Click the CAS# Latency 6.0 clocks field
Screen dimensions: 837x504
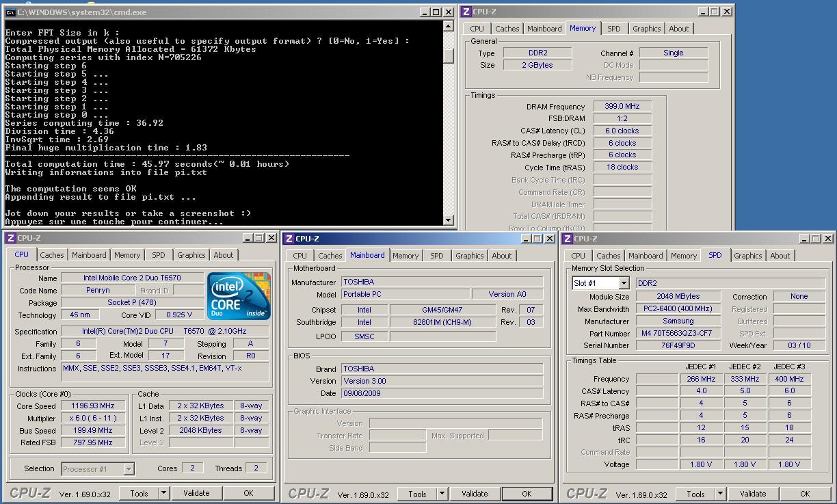click(622, 131)
